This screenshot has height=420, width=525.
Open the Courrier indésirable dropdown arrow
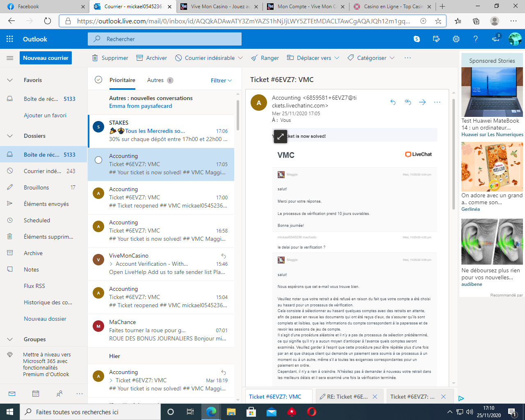240,58
